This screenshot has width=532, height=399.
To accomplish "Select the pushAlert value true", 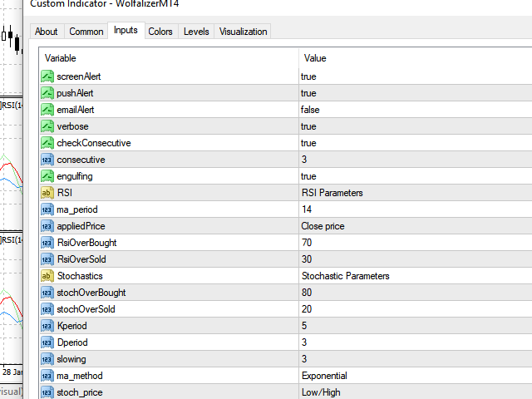I will tap(308, 93).
